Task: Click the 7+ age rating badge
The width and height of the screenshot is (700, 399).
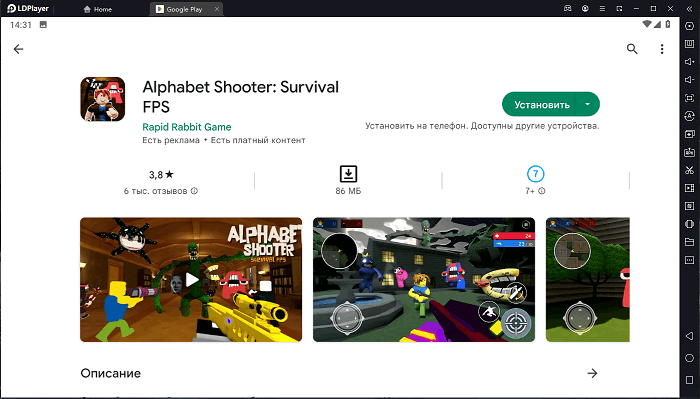Action: click(535, 174)
